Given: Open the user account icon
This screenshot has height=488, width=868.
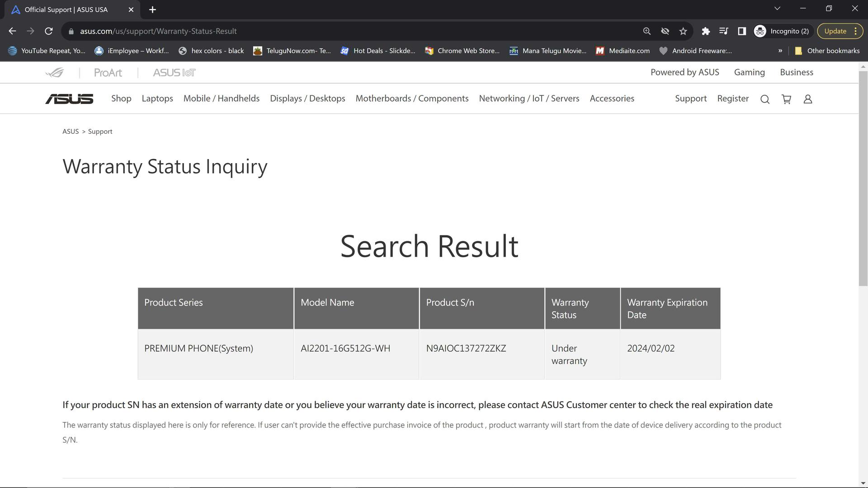Looking at the screenshot, I should (807, 99).
